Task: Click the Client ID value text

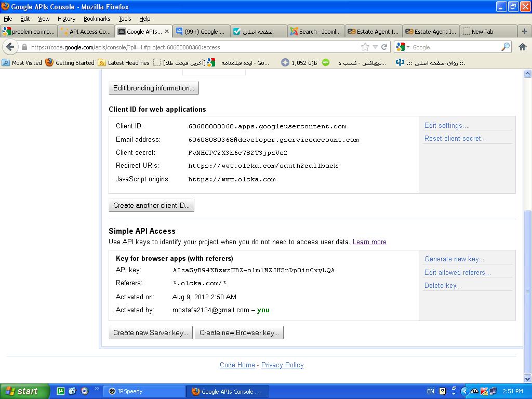Action: click(x=268, y=126)
